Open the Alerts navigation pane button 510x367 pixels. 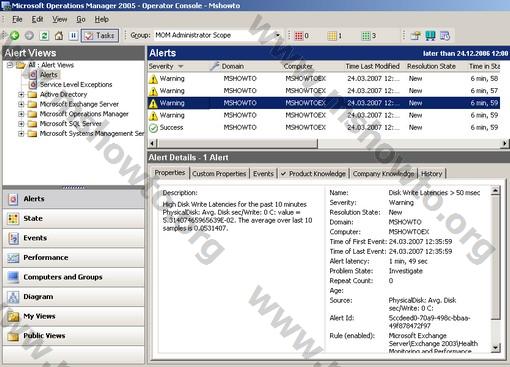[x=74, y=199]
